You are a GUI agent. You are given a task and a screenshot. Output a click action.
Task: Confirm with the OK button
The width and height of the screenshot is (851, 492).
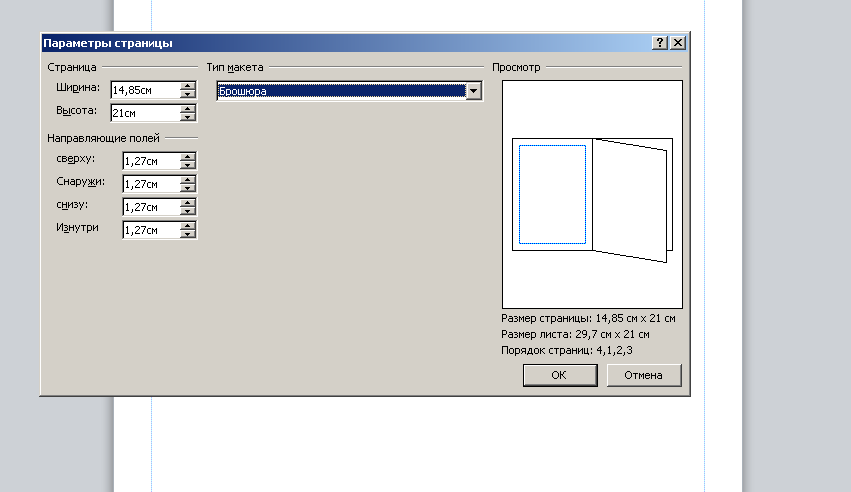click(560, 375)
